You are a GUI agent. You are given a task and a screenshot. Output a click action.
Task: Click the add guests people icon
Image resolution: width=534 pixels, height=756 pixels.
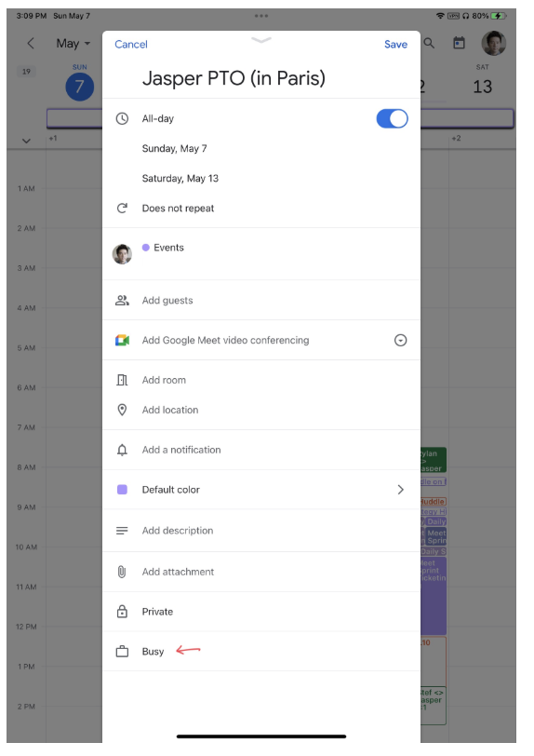(x=122, y=301)
